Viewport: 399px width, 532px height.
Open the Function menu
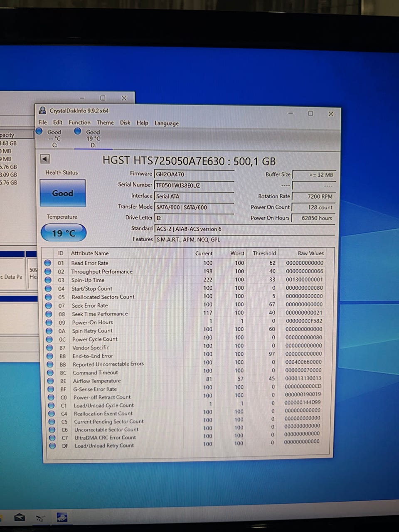pyautogui.click(x=79, y=122)
